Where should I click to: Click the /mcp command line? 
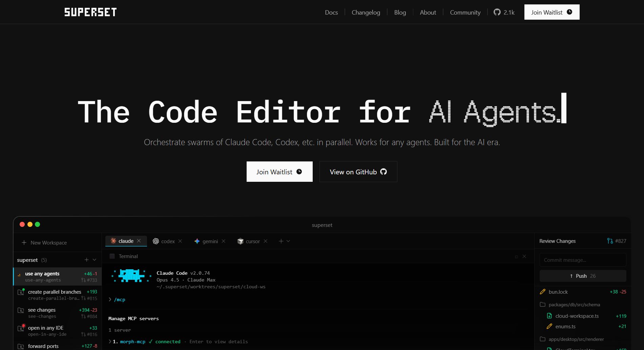117,299
